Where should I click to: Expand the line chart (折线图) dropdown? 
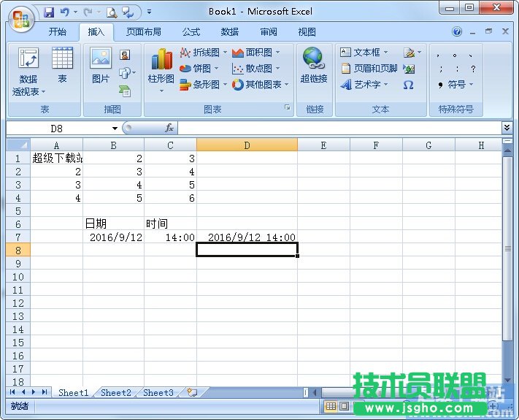204,53
